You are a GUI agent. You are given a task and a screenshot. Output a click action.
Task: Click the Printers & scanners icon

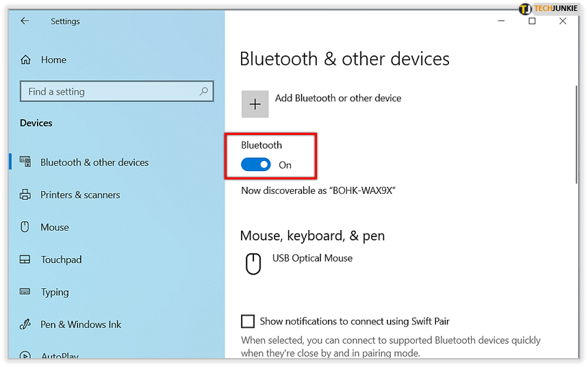click(25, 194)
